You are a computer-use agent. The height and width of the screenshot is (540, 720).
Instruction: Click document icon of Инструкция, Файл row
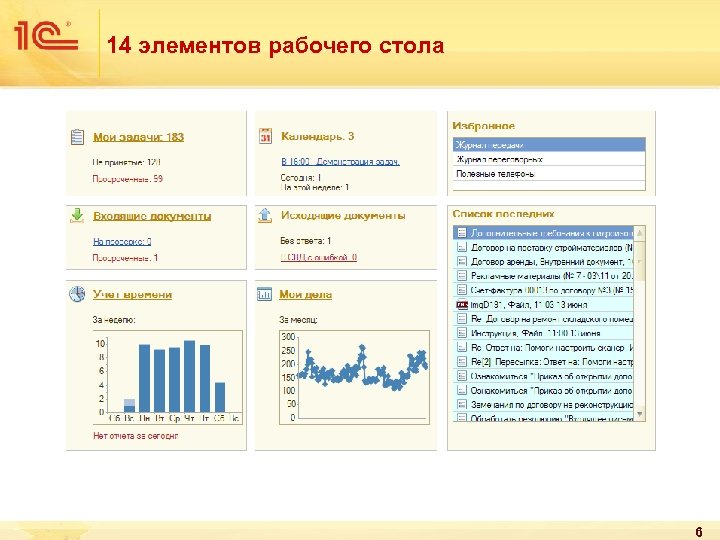coord(461,333)
